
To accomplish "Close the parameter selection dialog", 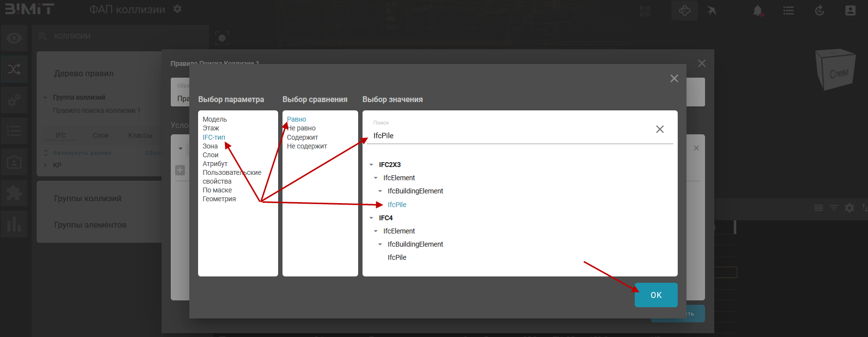I will [674, 79].
